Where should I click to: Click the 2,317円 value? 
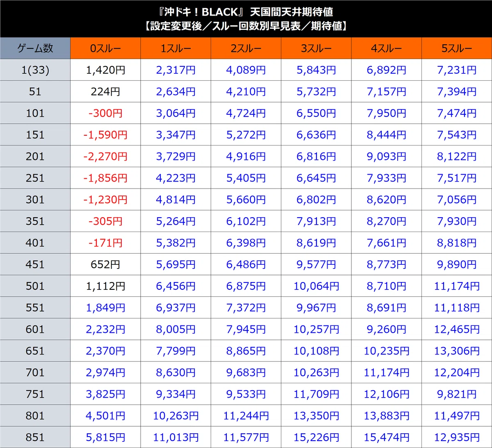tap(176, 70)
